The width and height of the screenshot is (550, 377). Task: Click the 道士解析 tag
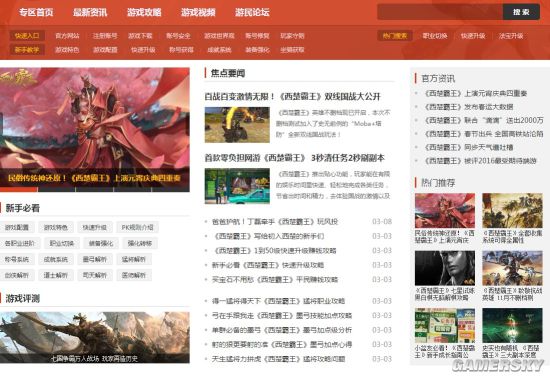(56, 275)
